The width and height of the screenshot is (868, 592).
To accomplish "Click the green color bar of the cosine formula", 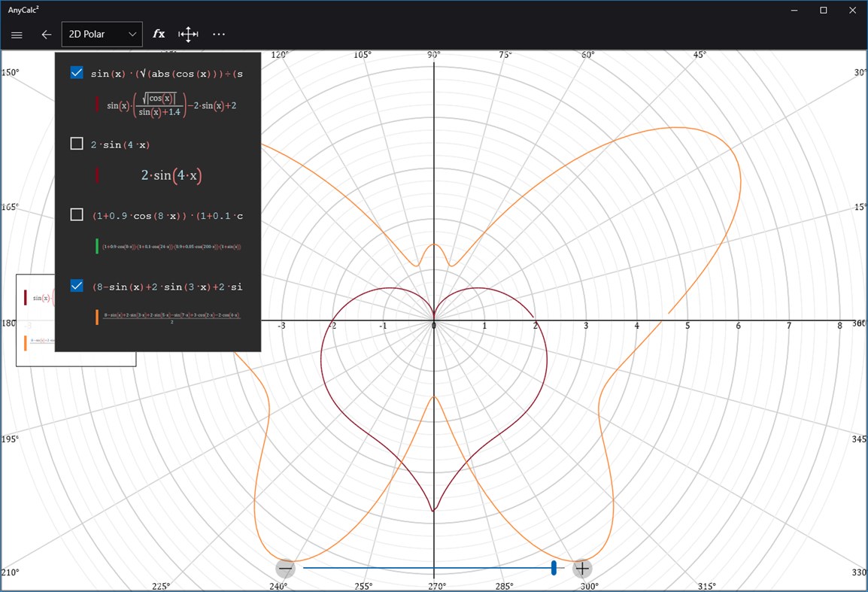I will [99, 246].
